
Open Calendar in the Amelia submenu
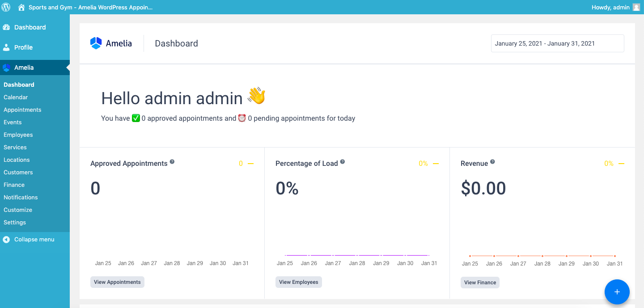tap(16, 97)
